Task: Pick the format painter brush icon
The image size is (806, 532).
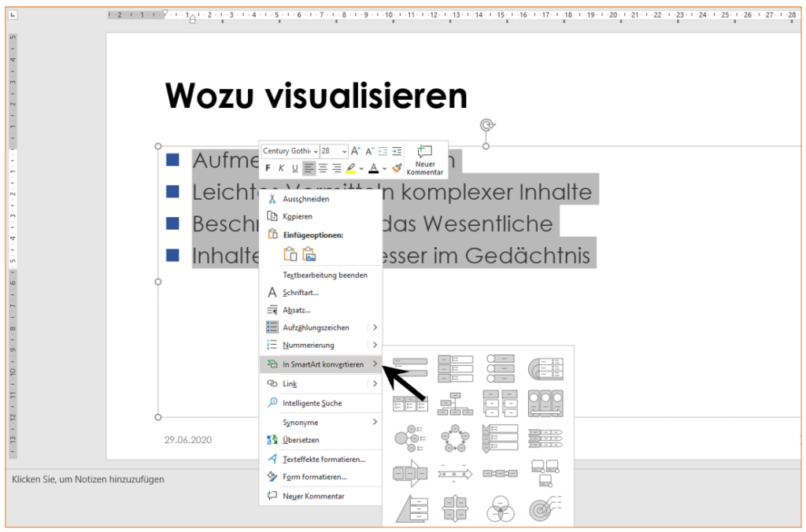Action: click(x=397, y=168)
